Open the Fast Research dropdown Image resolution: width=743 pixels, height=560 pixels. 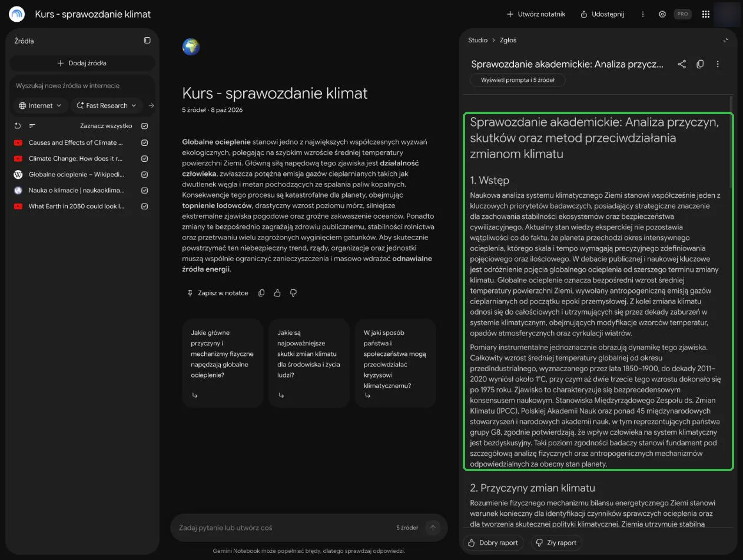(x=106, y=106)
